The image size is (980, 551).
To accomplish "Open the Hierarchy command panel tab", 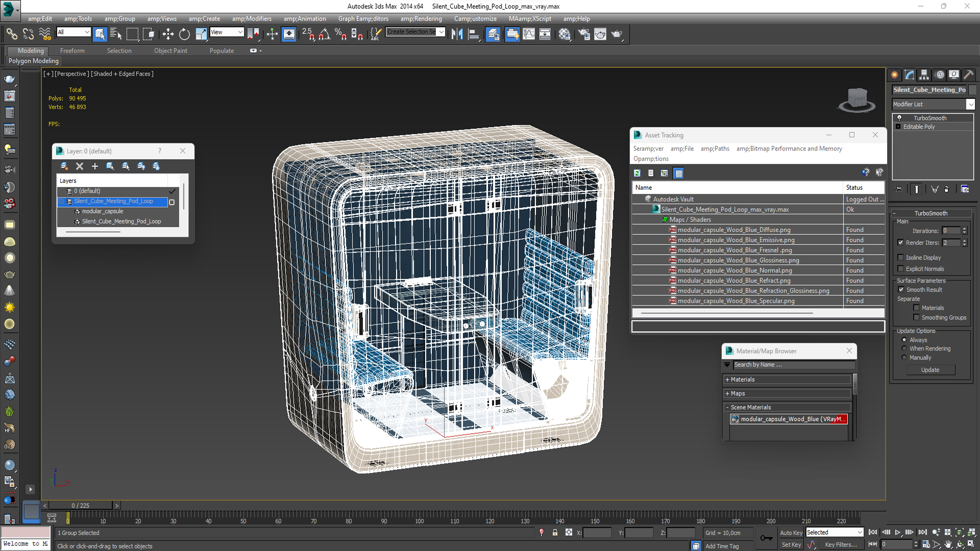I will pyautogui.click(x=924, y=75).
